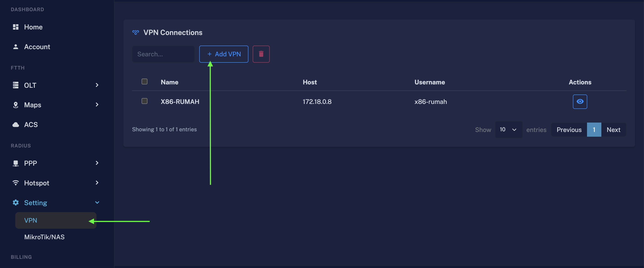
Task: Click the red trash delete button
Action: pyautogui.click(x=261, y=54)
